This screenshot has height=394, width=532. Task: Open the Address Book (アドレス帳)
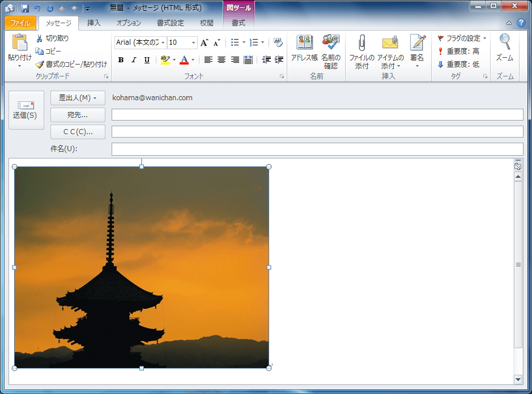(304, 48)
